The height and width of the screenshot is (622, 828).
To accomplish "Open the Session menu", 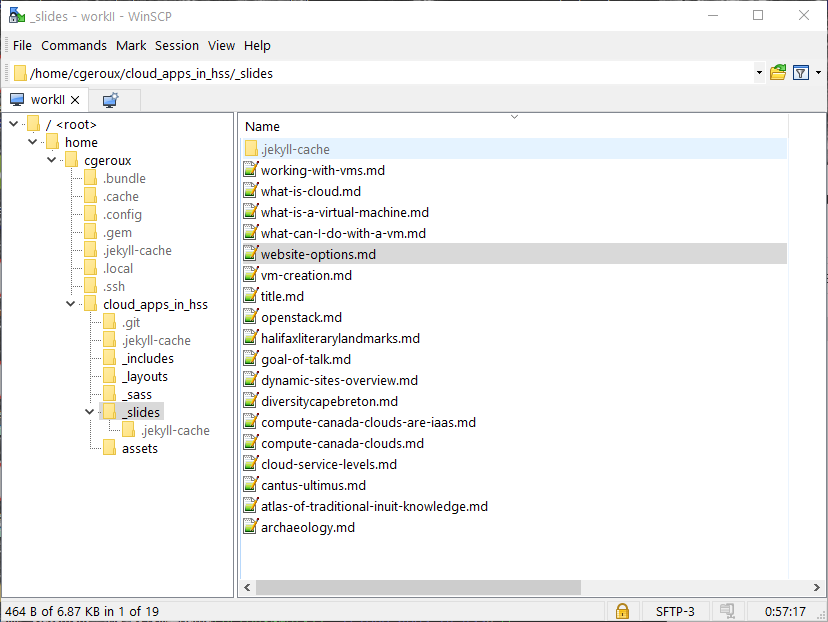I will [x=177, y=45].
